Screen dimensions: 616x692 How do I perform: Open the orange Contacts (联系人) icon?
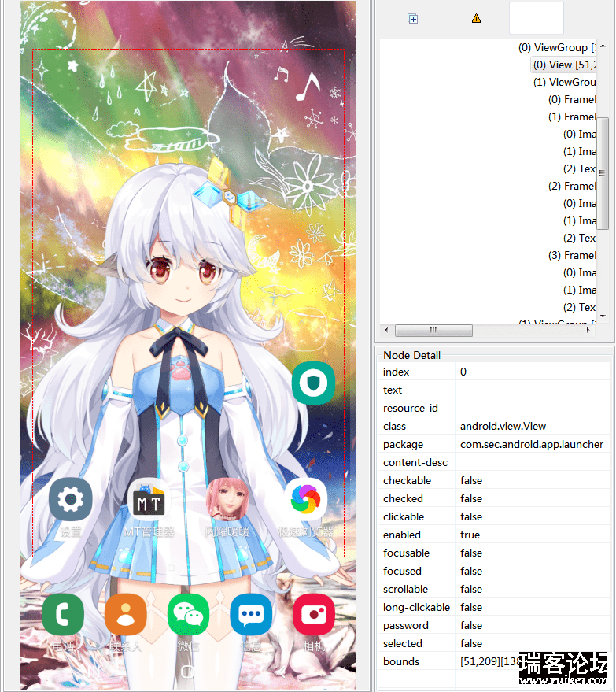[126, 614]
